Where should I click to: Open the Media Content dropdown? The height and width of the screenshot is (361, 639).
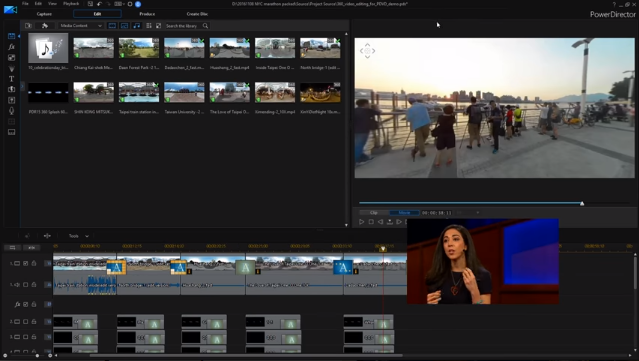tap(81, 26)
